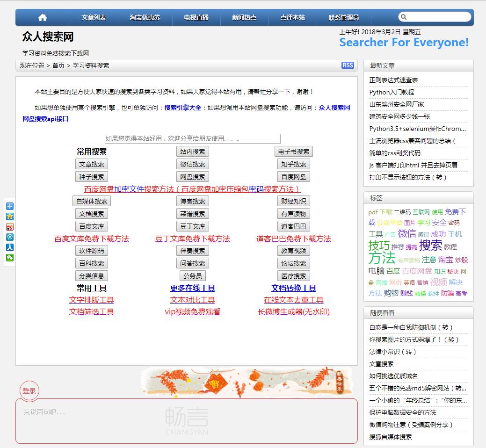This screenshot has width=486, height=448.
Task: Click the 自媒体搜索 button
Action: click(91, 201)
